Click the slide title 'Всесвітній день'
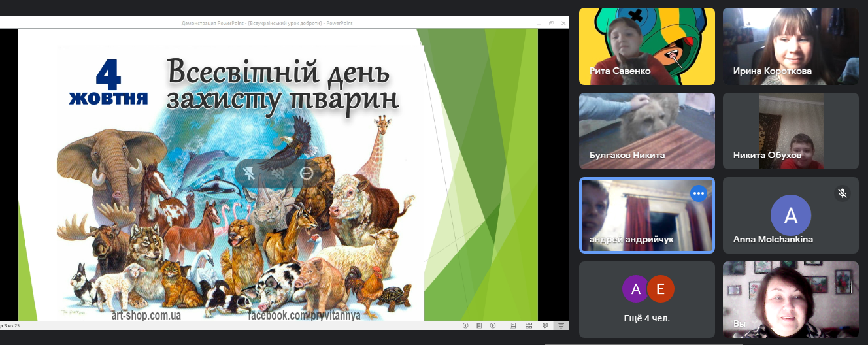 tap(278, 71)
